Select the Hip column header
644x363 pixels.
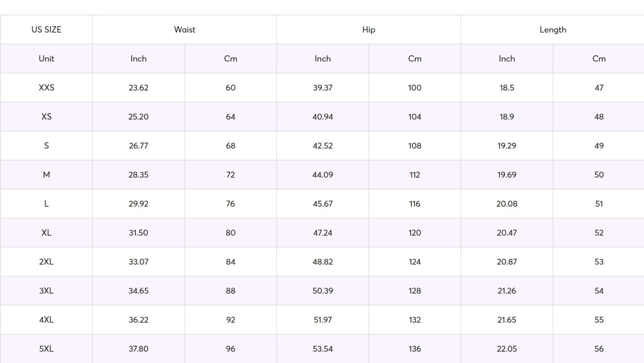[x=368, y=30]
